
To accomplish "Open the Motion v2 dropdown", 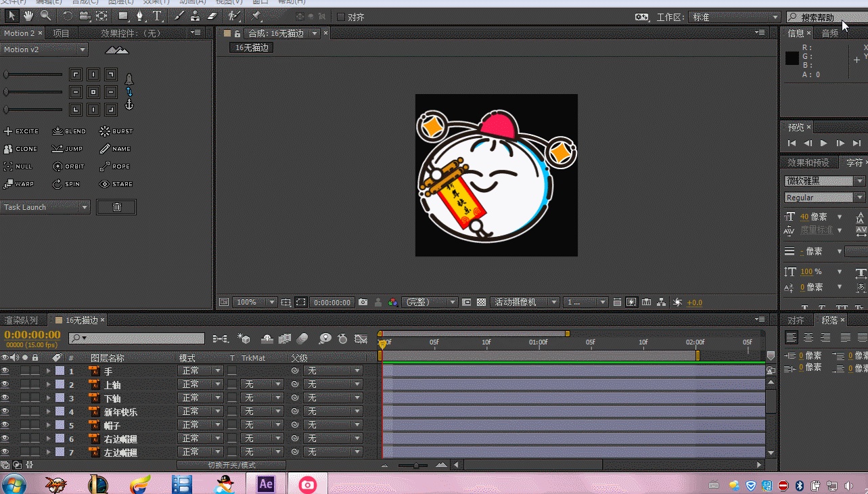I will coord(45,49).
